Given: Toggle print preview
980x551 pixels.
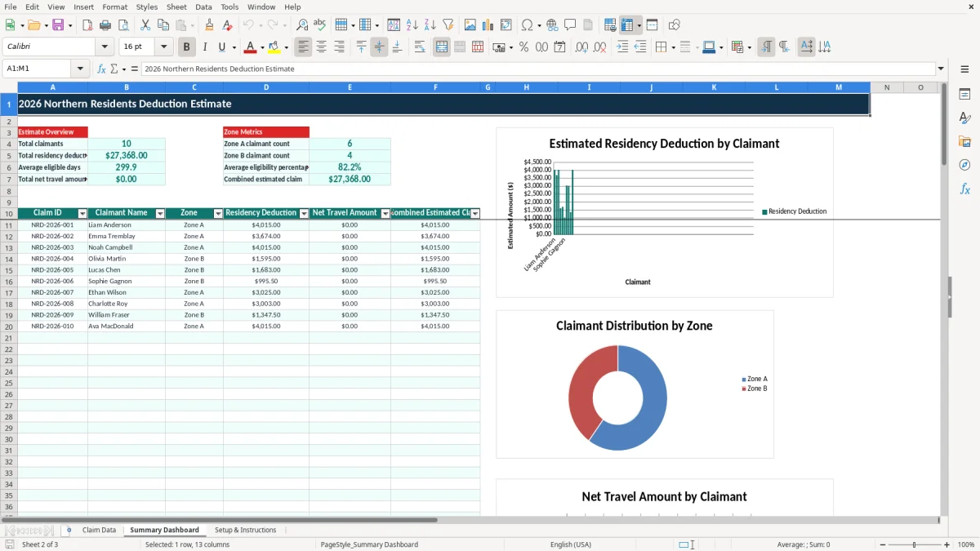Looking at the screenshot, I should pyautogui.click(x=123, y=25).
